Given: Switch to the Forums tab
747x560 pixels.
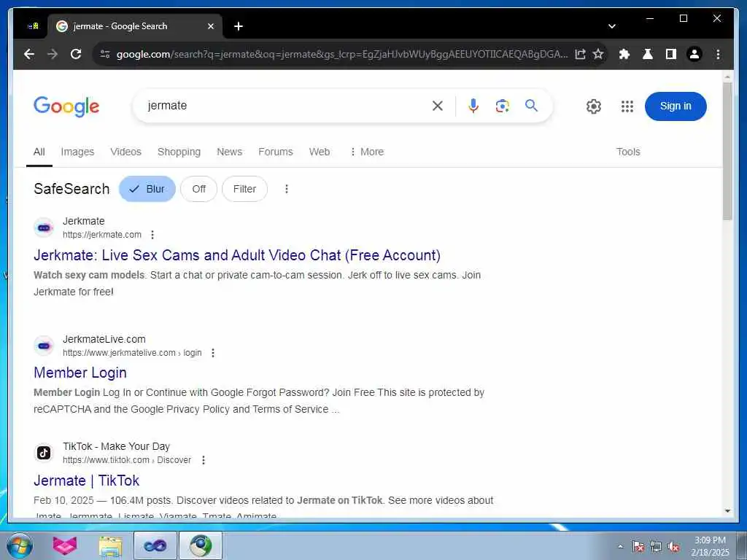Looking at the screenshot, I should pos(275,152).
